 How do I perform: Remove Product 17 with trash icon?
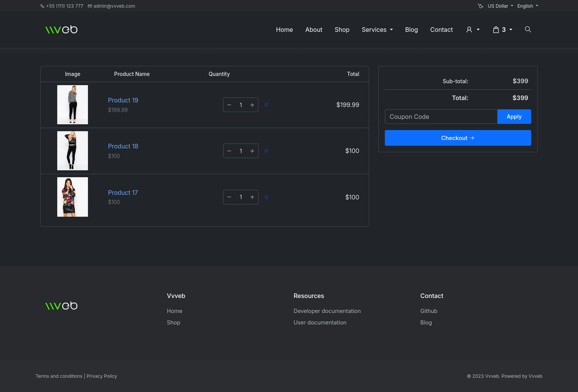point(266,197)
